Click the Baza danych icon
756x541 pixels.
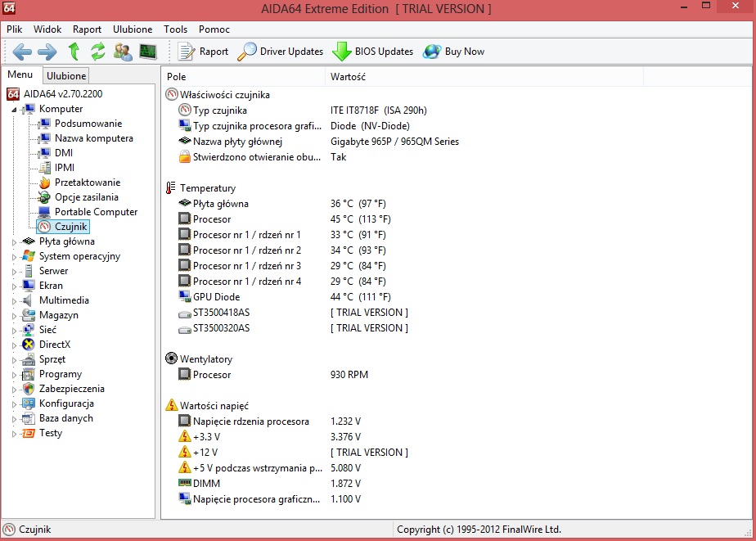click(29, 418)
